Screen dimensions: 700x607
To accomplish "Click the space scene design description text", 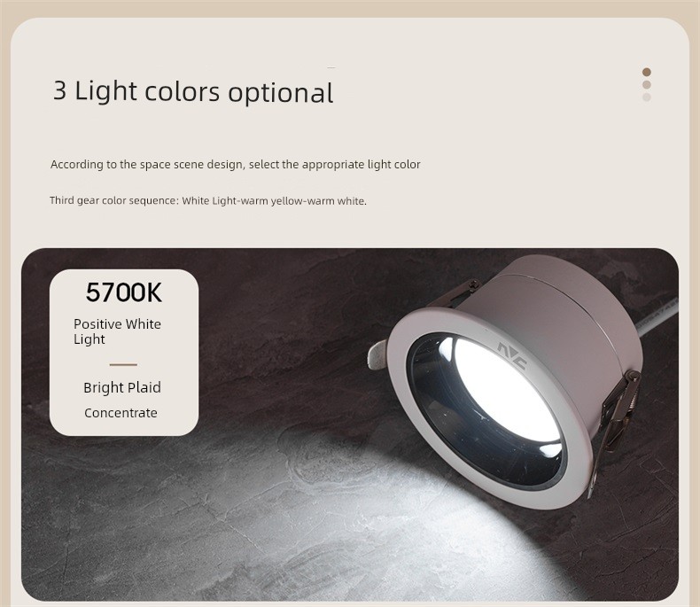I will [x=236, y=164].
